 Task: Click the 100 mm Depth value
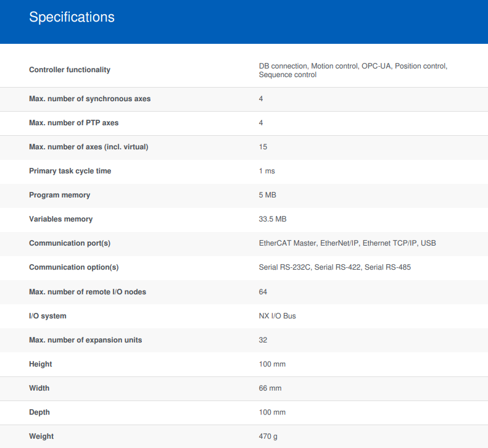(272, 412)
